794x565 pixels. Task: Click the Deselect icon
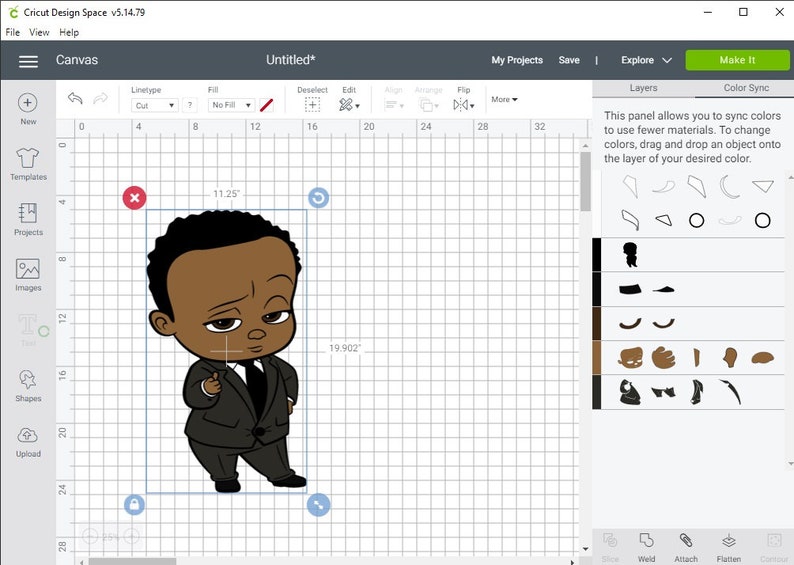[x=312, y=105]
